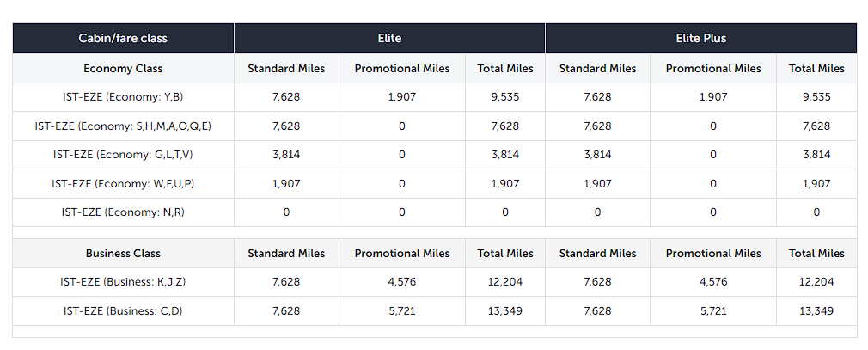Select the IST-EZE (Economy: Y,B) row label
Viewport: 868px width, 350px height.
point(123,97)
